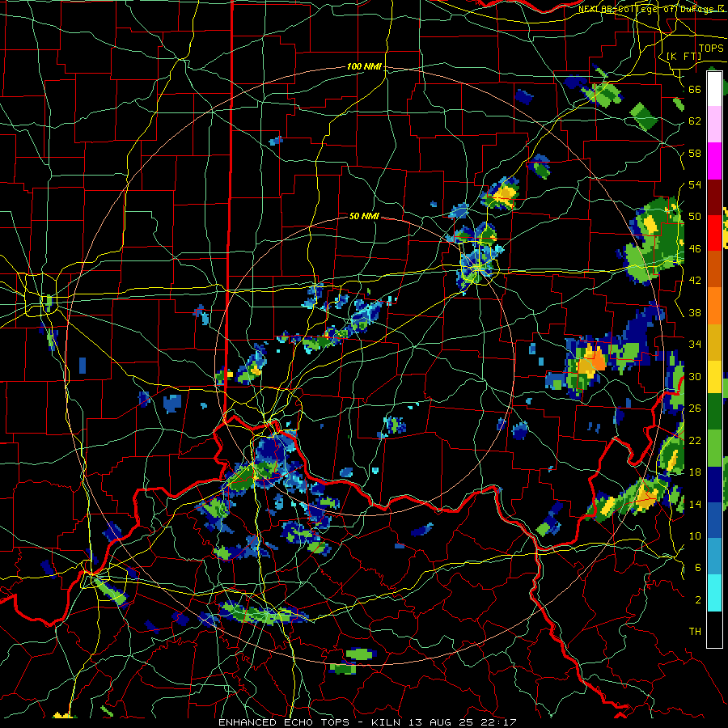Click the "TH" legend label
The image size is (728, 728).
tap(695, 632)
